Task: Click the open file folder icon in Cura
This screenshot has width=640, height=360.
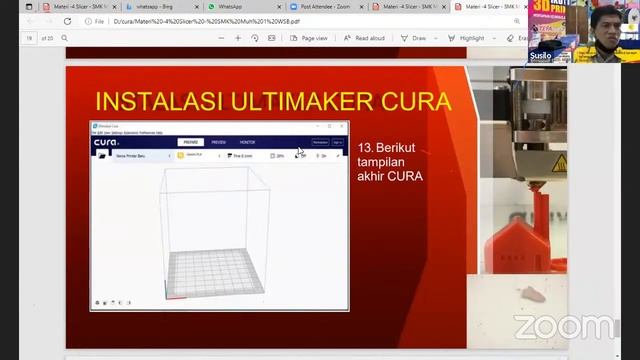Action: pos(102,156)
